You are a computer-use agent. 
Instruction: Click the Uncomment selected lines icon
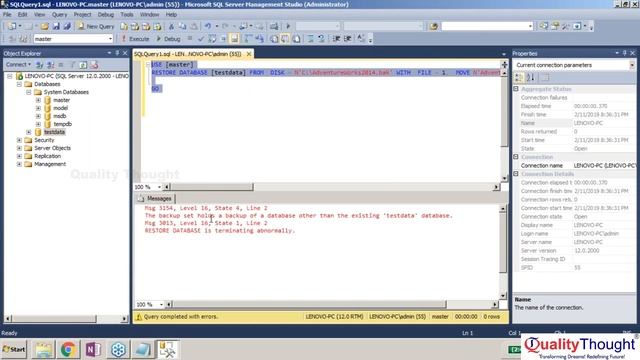pos(321,39)
